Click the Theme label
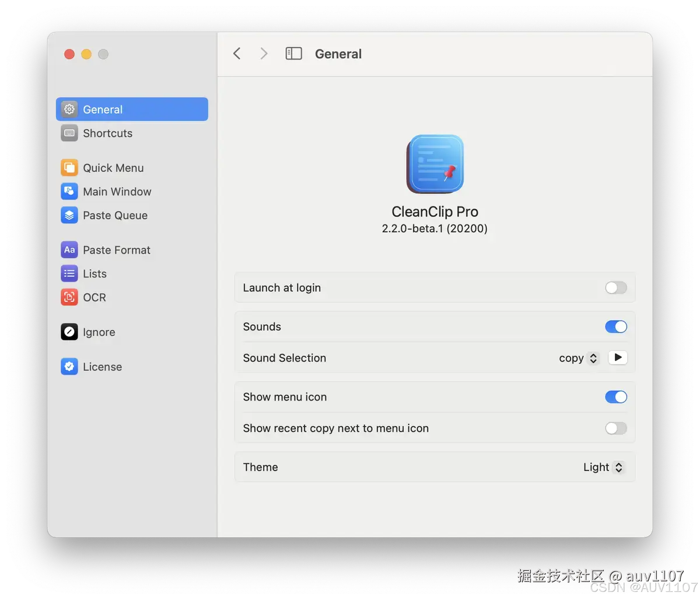The image size is (700, 600). 260,467
